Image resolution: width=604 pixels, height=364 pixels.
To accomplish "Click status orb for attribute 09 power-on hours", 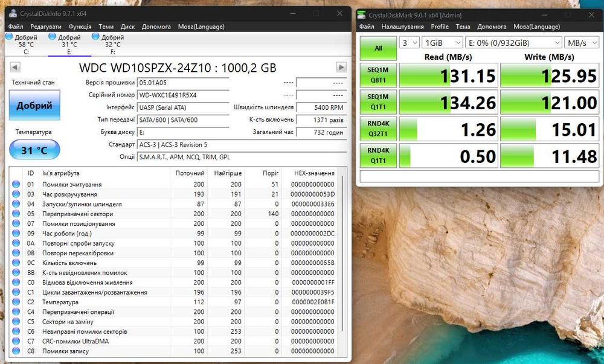I will (x=16, y=233).
